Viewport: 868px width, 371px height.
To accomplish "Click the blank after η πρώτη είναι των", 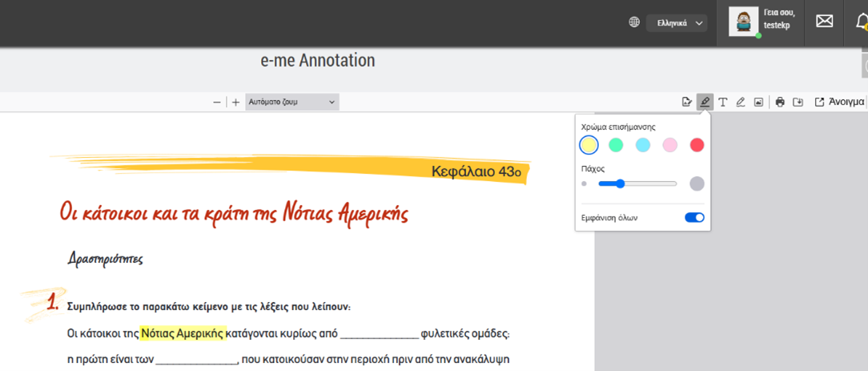I will coord(196,359).
